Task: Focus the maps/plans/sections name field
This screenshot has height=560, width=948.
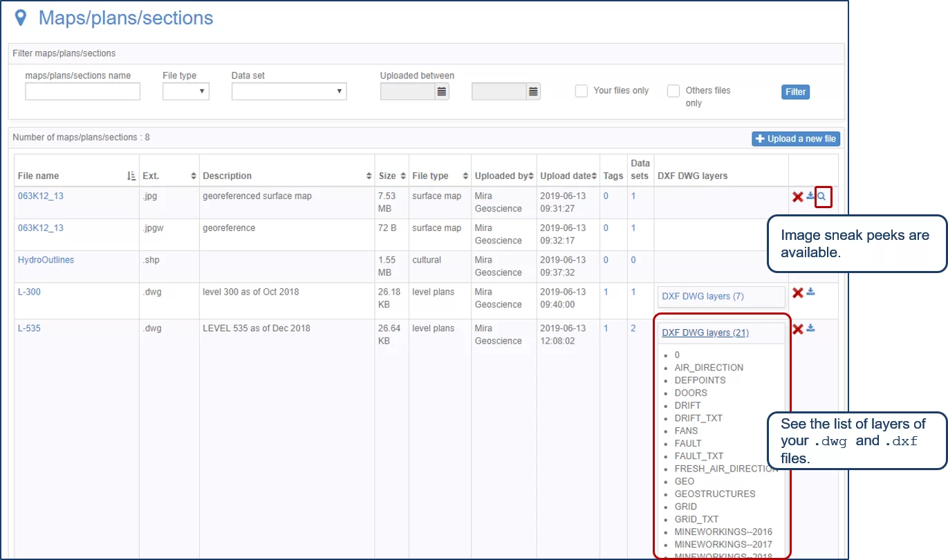Action: click(x=82, y=91)
